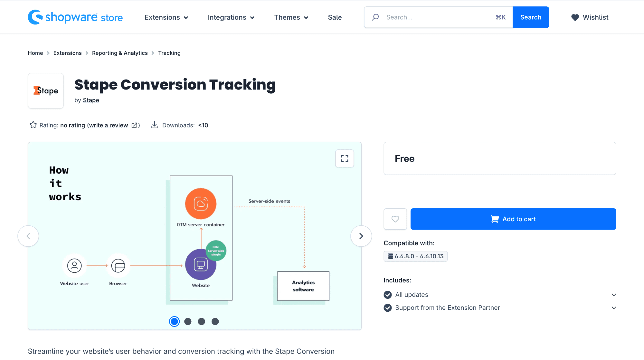Add the extension to wishlist via heart button
Image resolution: width=644 pixels, height=360 pixels.
point(395,219)
